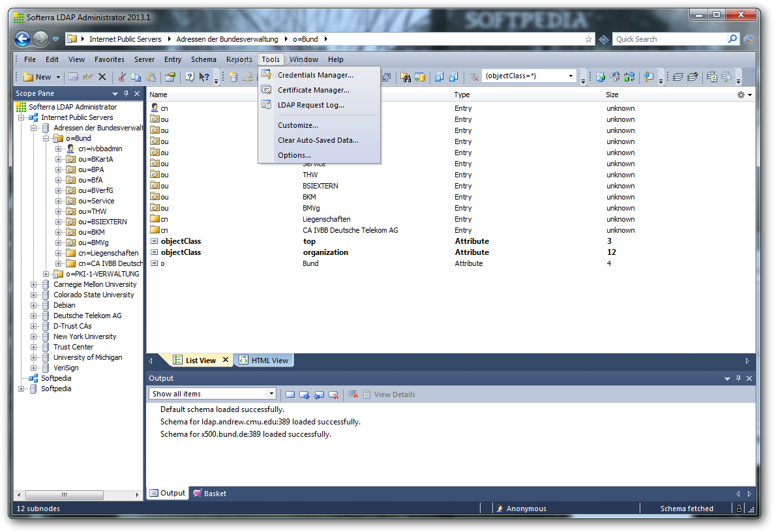Viewport: 774px width, 532px height.
Task: Expand the o=PKI-1-VERWALTUNG node
Action: click(46, 274)
